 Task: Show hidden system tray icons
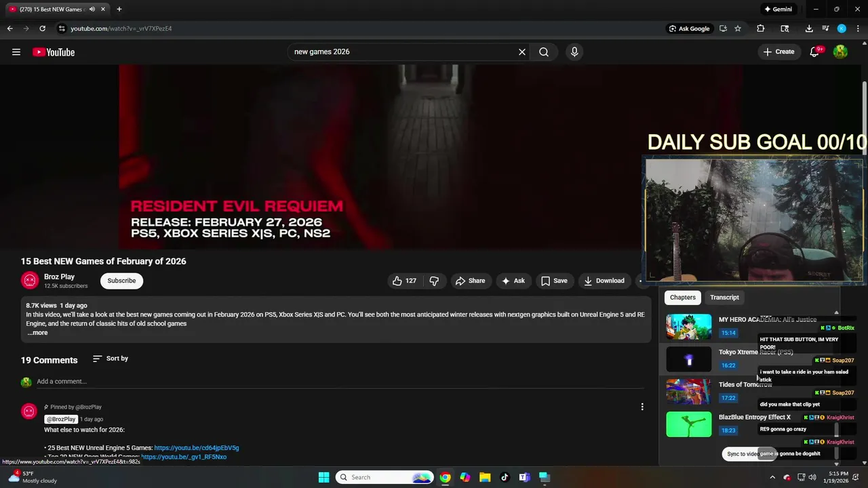(772, 477)
